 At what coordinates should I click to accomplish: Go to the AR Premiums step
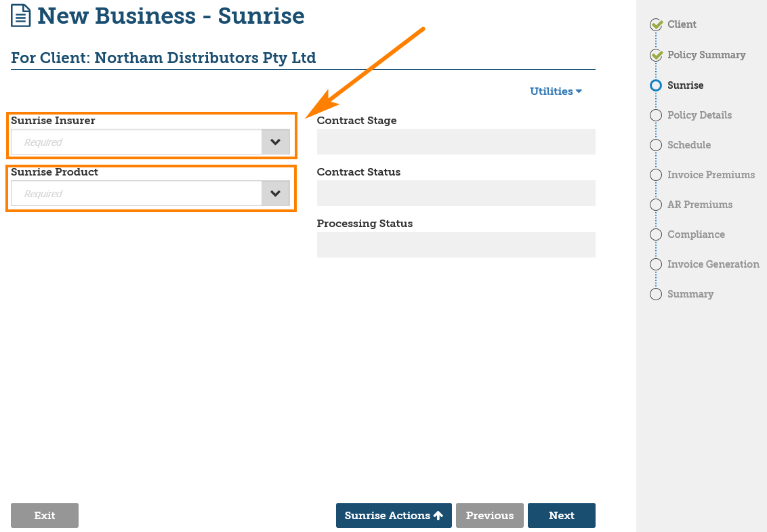pyautogui.click(x=700, y=205)
